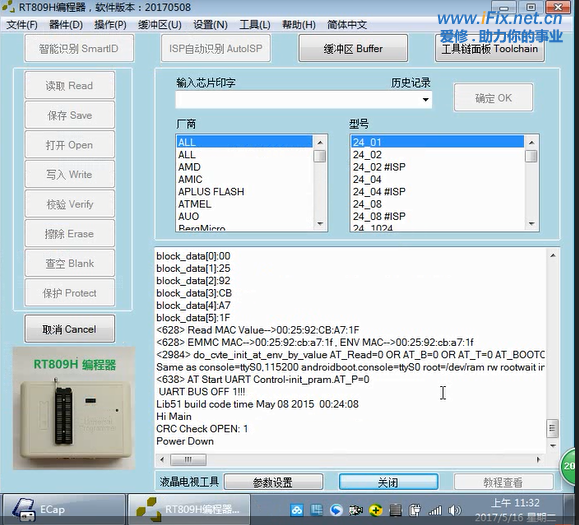Click the 读取 Read button
Screen dimensions: 579x525
click(69, 86)
